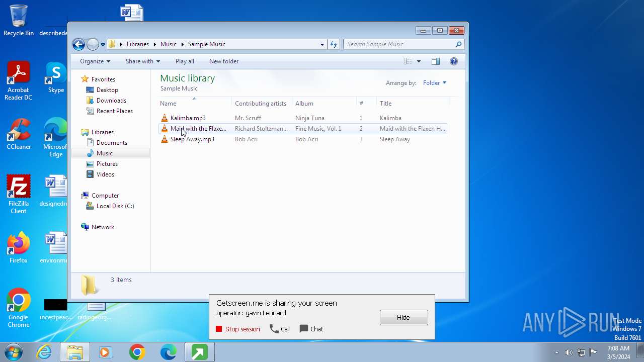644x362 pixels.
Task: Sort by Contributing artists column
Action: 262,104
